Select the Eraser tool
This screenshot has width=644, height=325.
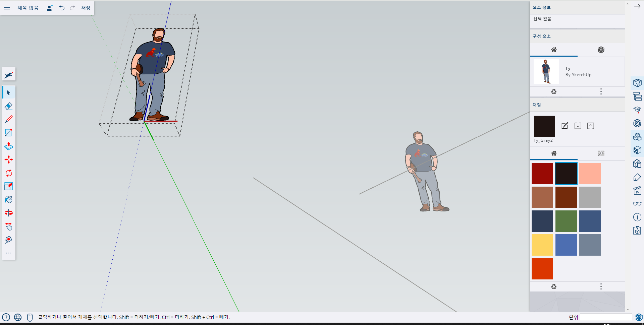point(9,106)
